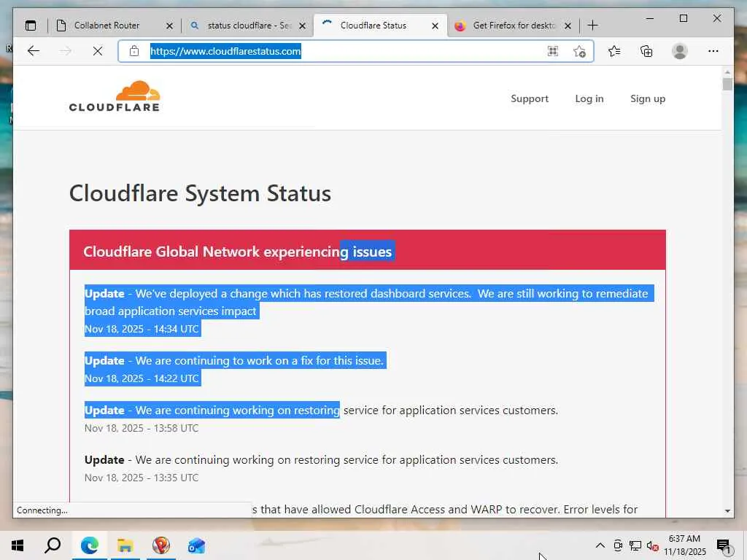This screenshot has width=747, height=560.
Task: Close the status cloudflare search tab
Action: pos(302,26)
